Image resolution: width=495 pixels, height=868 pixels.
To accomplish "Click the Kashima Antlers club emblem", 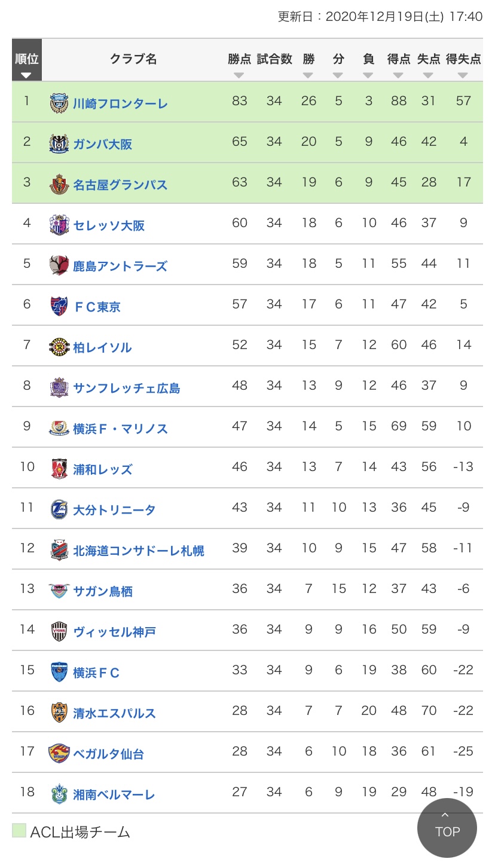I will tap(59, 266).
